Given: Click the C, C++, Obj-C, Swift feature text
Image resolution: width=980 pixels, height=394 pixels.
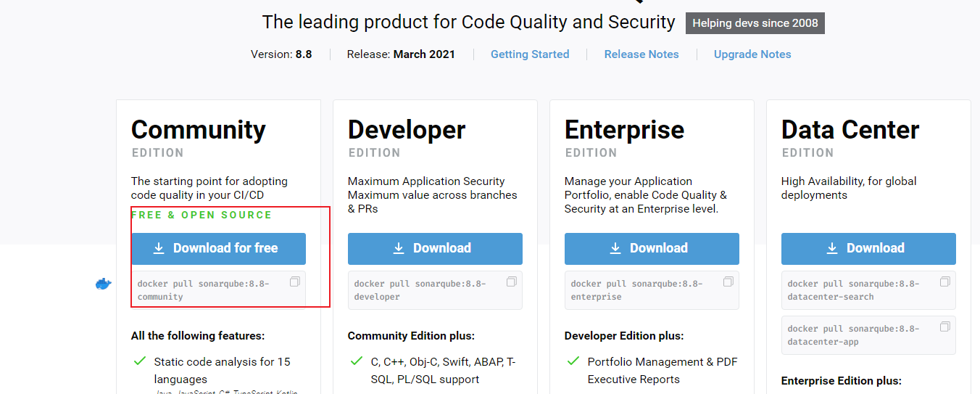Looking at the screenshot, I should coord(443,370).
